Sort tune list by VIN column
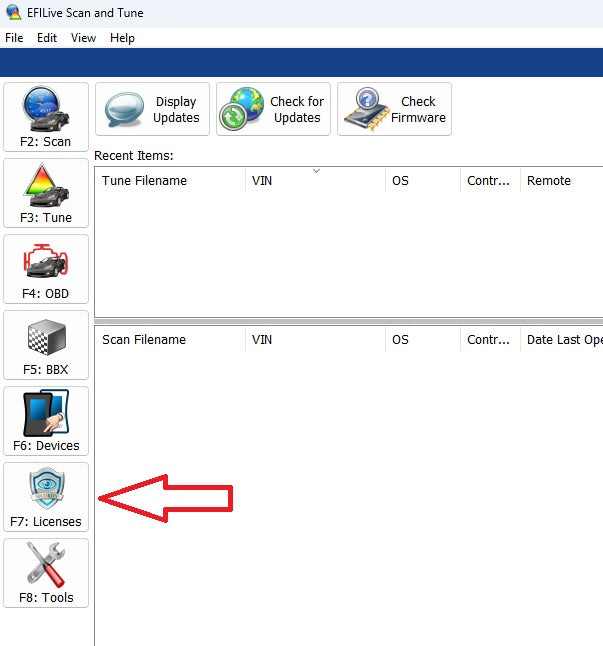This screenshot has width=603, height=646. (x=316, y=180)
